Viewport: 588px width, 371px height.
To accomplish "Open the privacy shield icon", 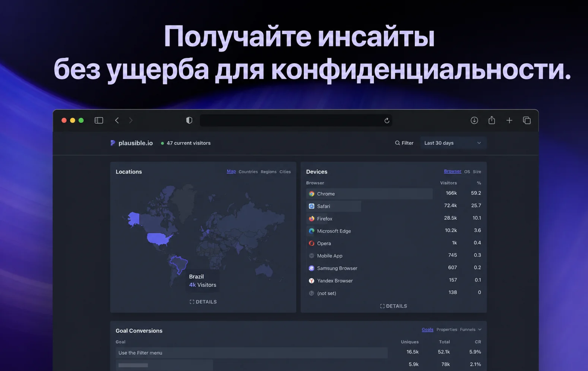I will [x=189, y=120].
